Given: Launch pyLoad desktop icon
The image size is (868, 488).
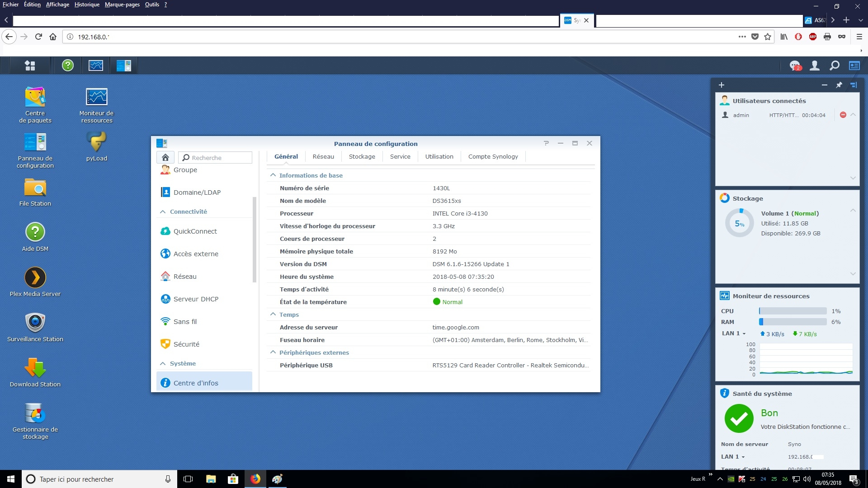Looking at the screenshot, I should 96,146.
